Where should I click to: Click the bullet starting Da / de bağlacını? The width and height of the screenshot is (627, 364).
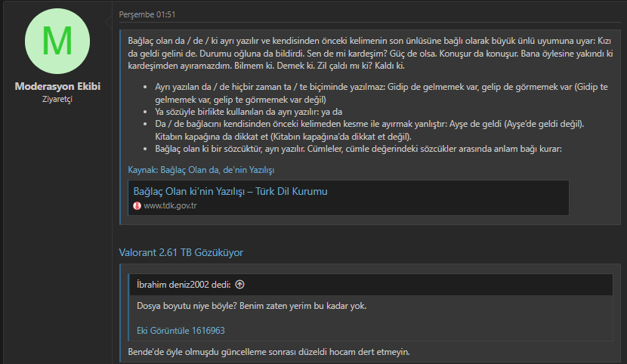click(x=369, y=130)
